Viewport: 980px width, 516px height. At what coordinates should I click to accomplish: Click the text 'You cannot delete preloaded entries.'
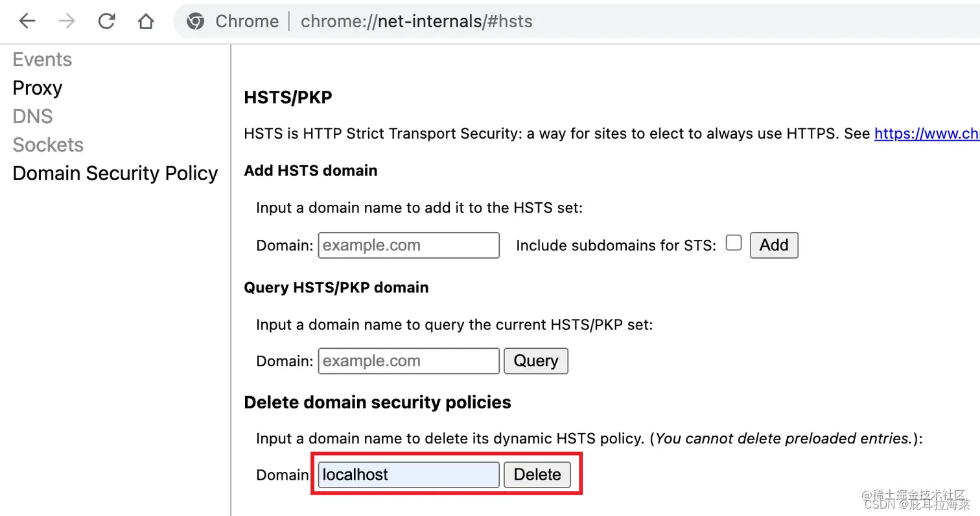784,439
